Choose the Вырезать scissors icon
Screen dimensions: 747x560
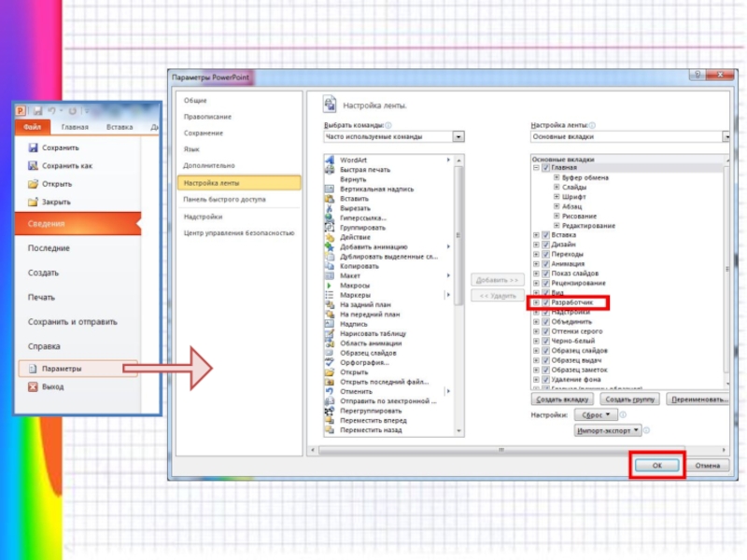pos(330,208)
